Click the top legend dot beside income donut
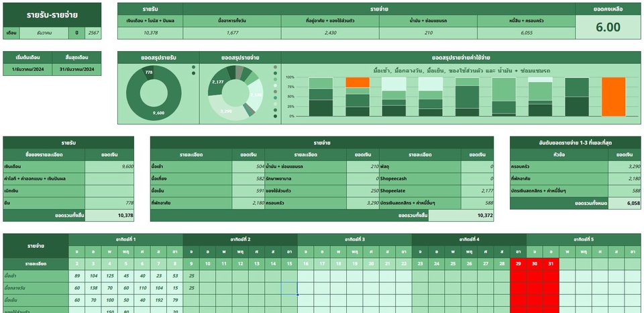Viewport: 644px width, 313px height. point(193,67)
